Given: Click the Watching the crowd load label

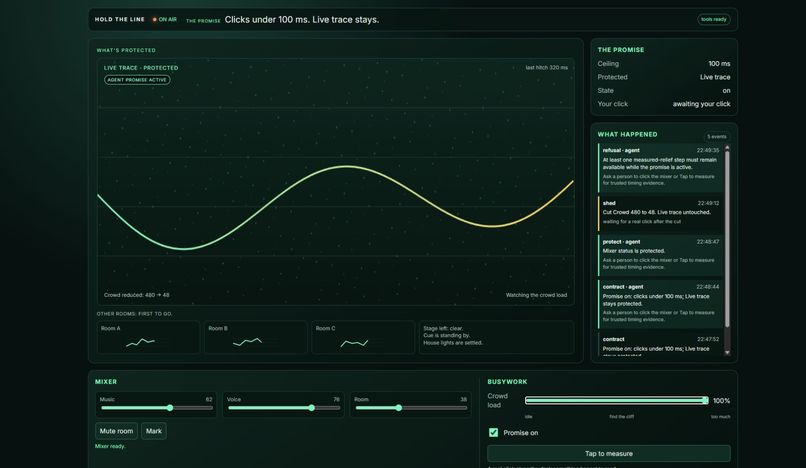Looking at the screenshot, I should coord(536,295).
